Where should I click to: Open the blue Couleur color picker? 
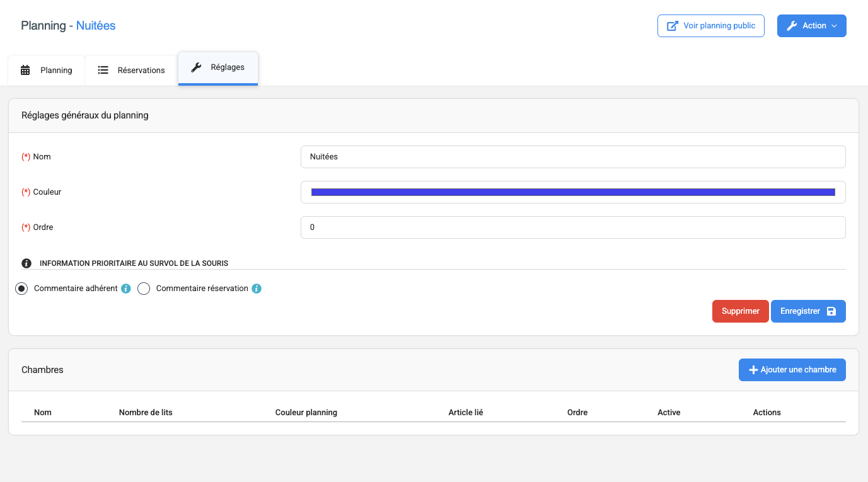click(573, 192)
